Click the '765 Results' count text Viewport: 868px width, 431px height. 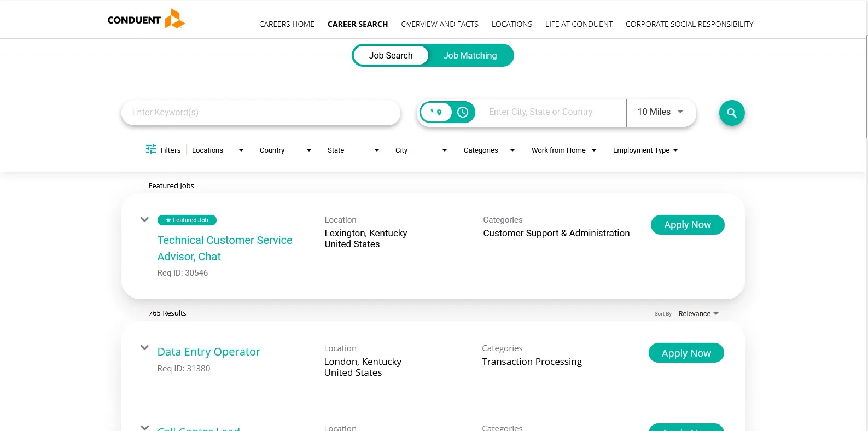tap(167, 313)
